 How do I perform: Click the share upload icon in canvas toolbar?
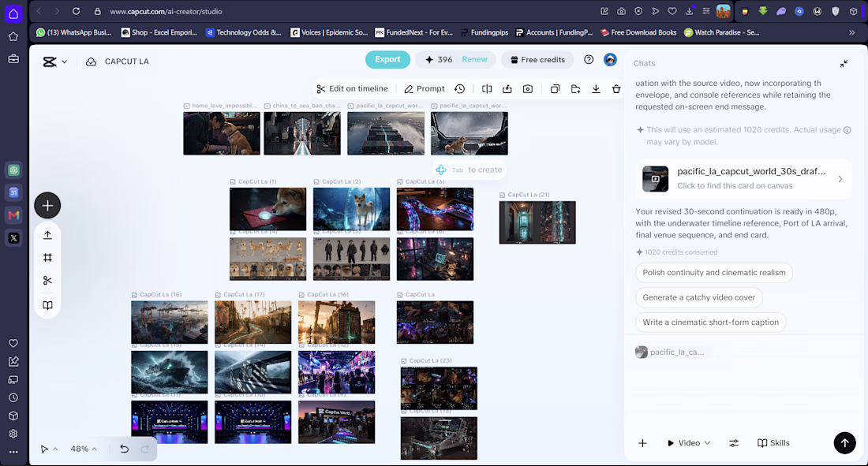pyautogui.click(x=507, y=88)
